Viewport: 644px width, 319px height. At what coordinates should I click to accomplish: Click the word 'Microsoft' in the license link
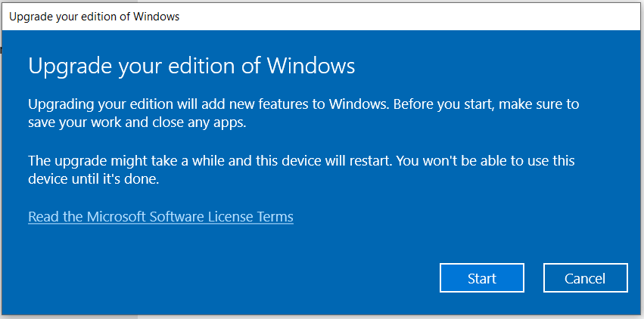(121, 217)
